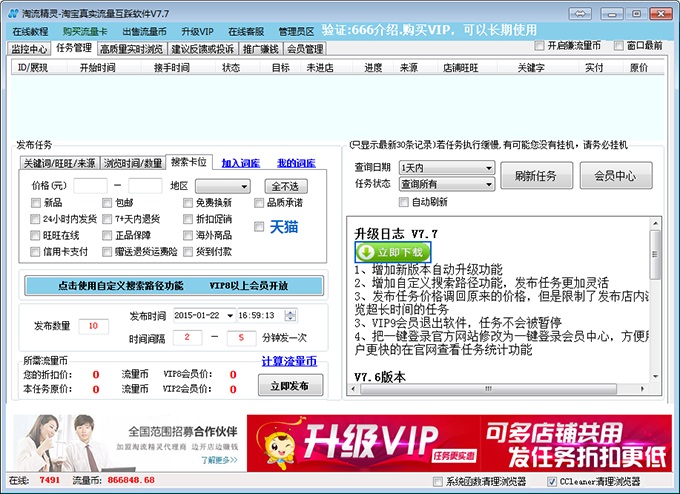Image resolution: width=680 pixels, height=494 pixels.
Task: Enable the 开启赚流量币 checkbox
Action: pos(539,45)
